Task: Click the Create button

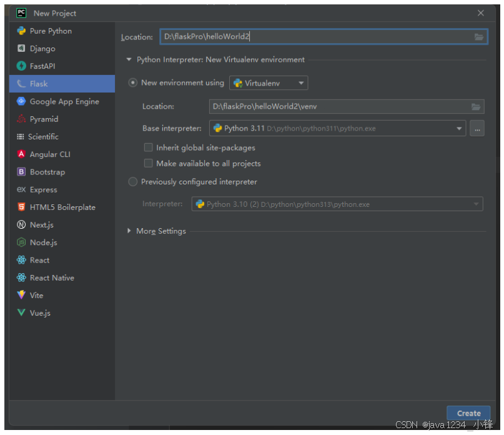Action: [468, 413]
